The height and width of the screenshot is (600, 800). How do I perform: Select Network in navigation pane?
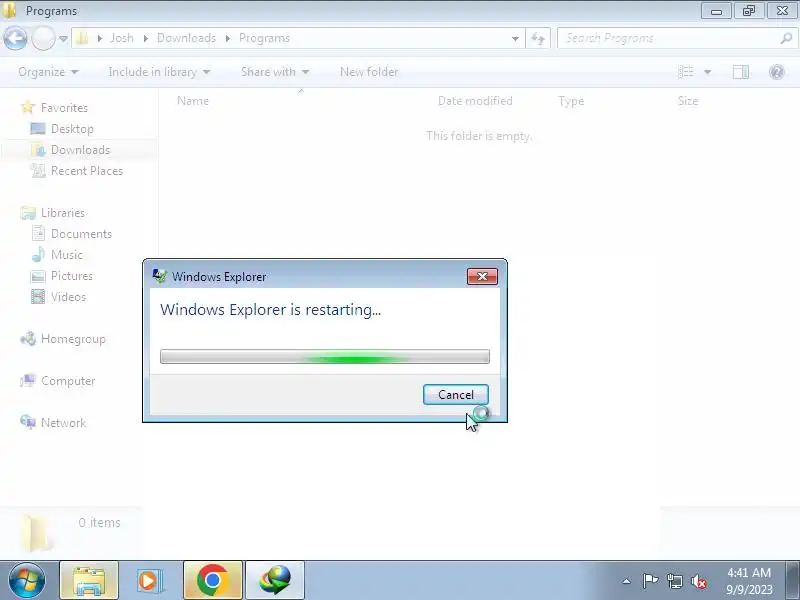coord(63,422)
